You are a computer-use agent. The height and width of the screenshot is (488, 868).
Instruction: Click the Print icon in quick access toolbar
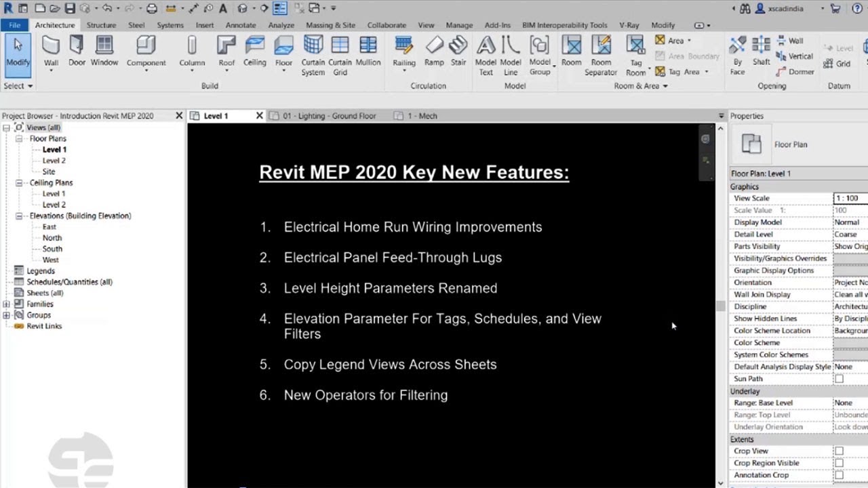(152, 8)
